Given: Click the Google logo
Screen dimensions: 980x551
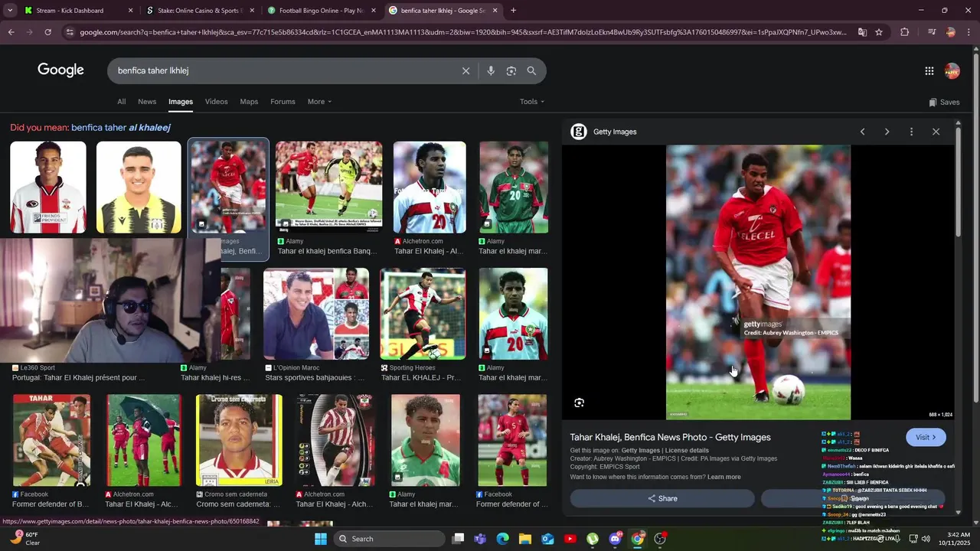Looking at the screenshot, I should [x=61, y=70].
